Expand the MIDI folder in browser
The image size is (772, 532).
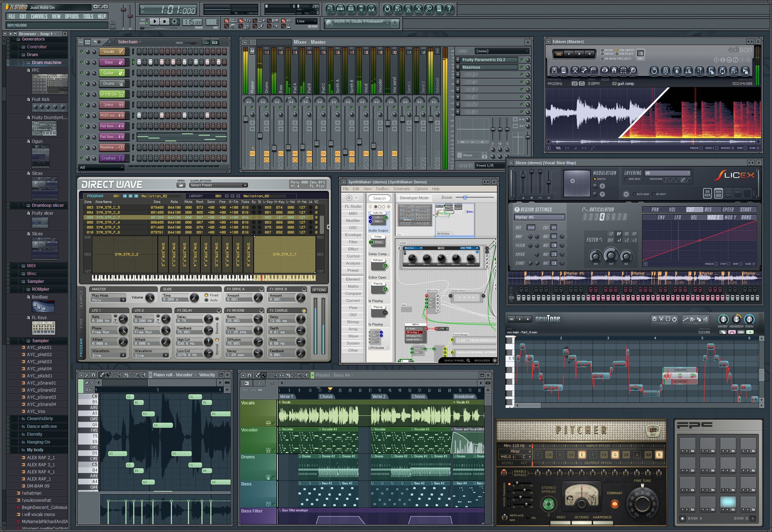pos(31,265)
